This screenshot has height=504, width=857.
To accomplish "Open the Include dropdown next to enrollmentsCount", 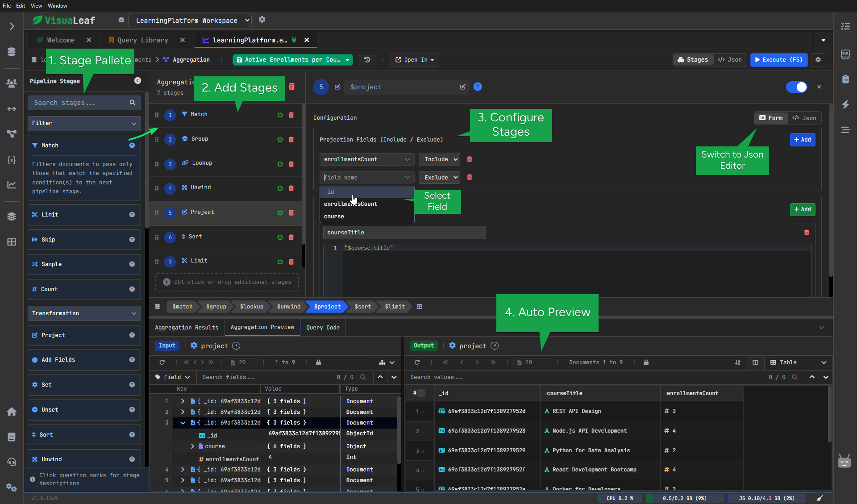I will coord(439,159).
